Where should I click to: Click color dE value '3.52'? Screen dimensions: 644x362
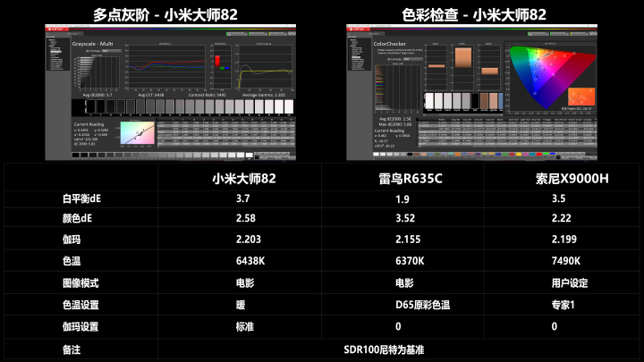point(405,218)
